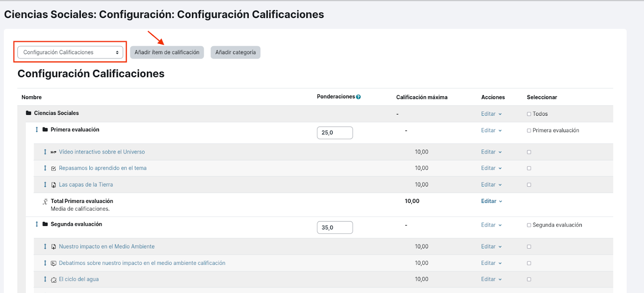Open the Las capas de la Tierra link
Viewport: 644px width, 293px height.
(x=86, y=184)
